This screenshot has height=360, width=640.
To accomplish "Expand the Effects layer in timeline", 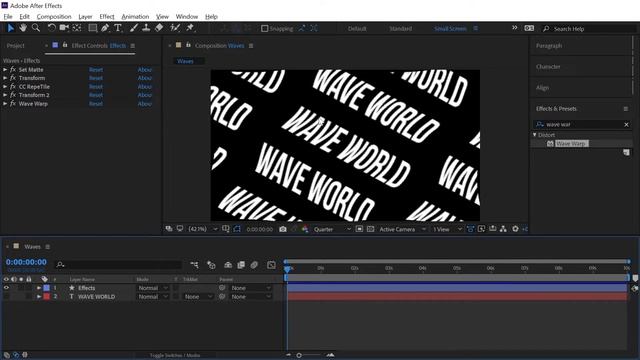I will [x=39, y=288].
